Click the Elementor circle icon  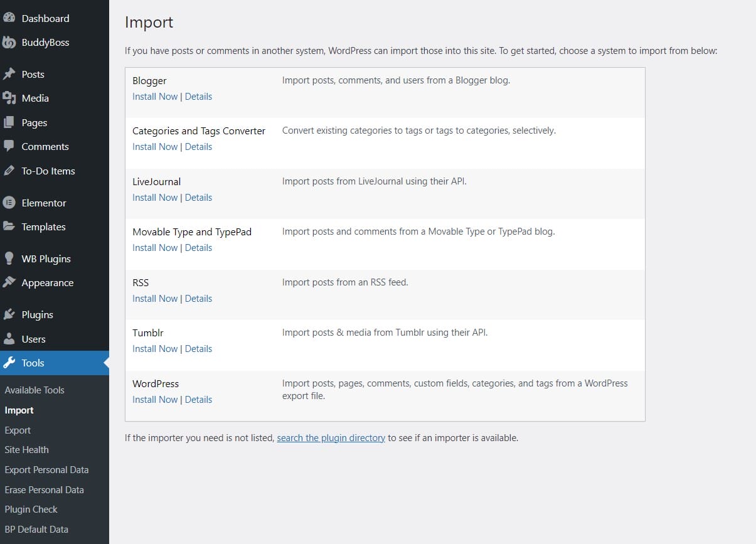(9, 203)
